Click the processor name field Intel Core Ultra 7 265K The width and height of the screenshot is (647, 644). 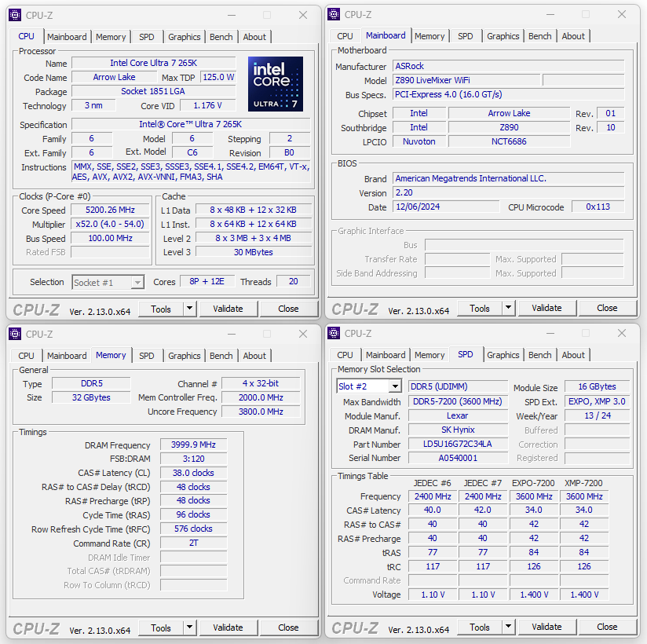[153, 63]
